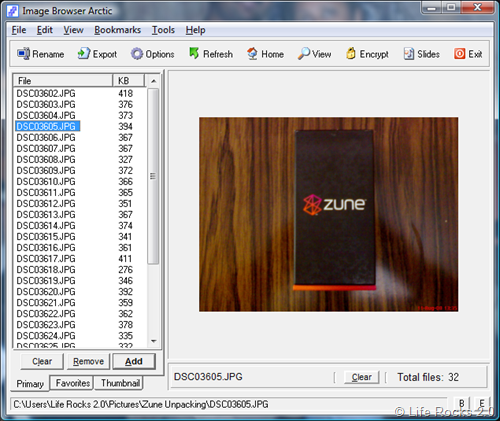Select DSC03611.JPG in the list
The height and width of the screenshot is (421, 500).
point(46,192)
